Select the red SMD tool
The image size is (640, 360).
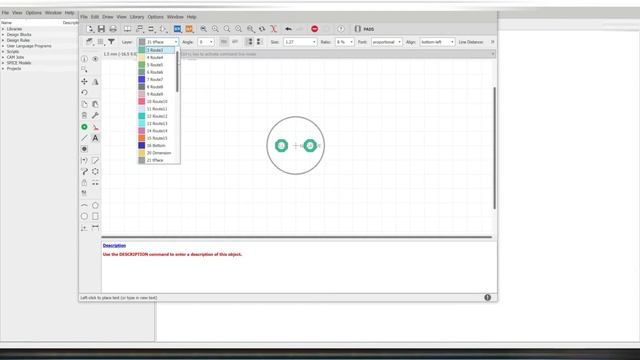click(x=95, y=127)
